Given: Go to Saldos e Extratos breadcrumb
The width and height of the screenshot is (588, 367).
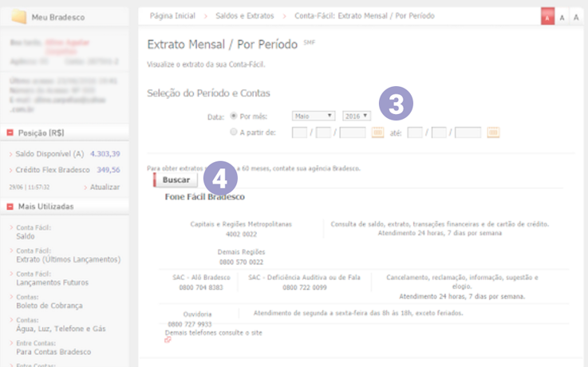Looking at the screenshot, I should click(244, 16).
